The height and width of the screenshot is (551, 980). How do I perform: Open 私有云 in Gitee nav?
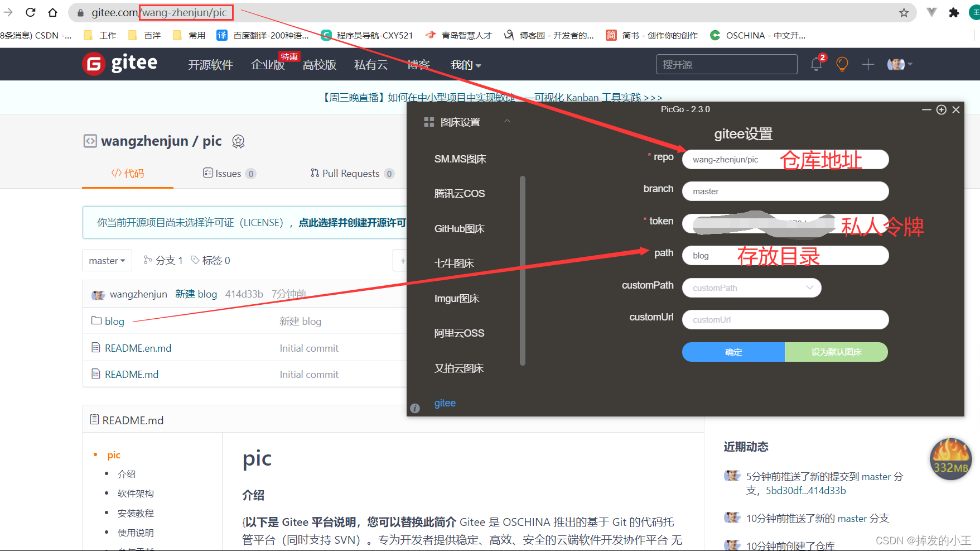(x=371, y=65)
